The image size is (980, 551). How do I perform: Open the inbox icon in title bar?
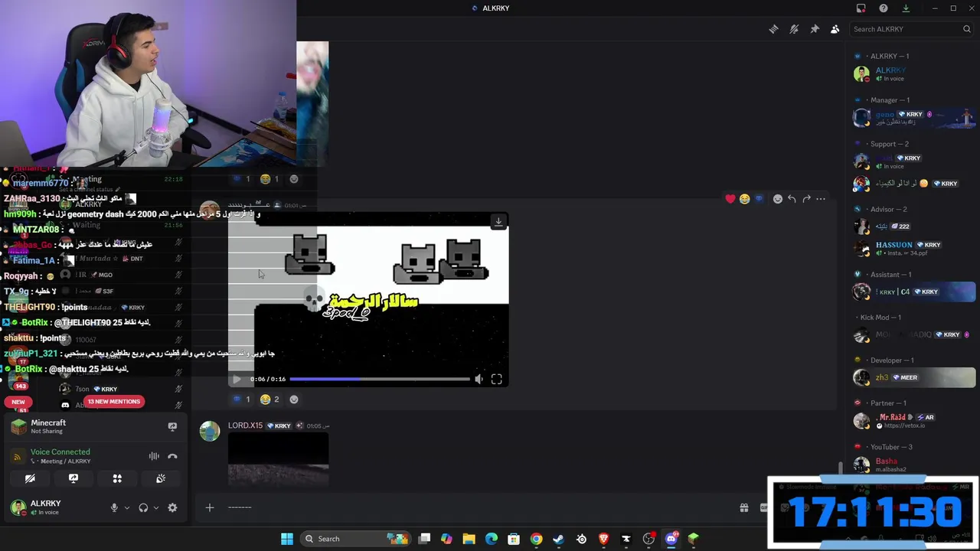pos(861,8)
